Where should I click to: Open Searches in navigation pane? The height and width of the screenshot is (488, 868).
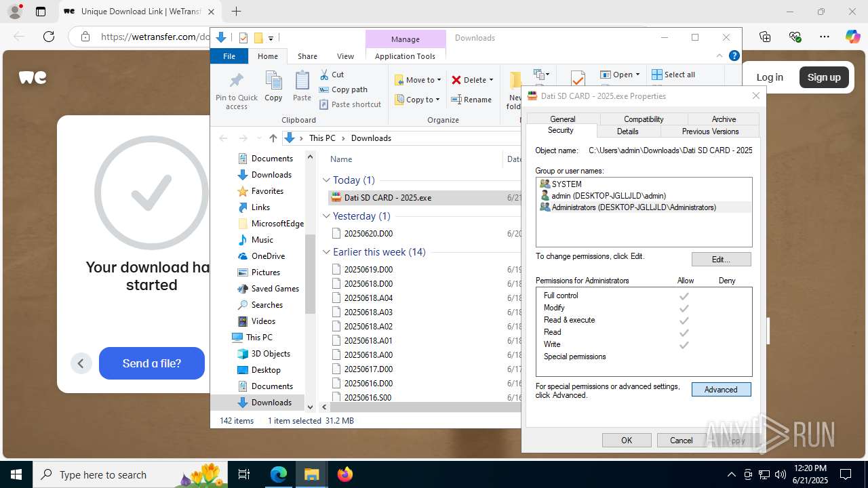pyautogui.click(x=267, y=305)
